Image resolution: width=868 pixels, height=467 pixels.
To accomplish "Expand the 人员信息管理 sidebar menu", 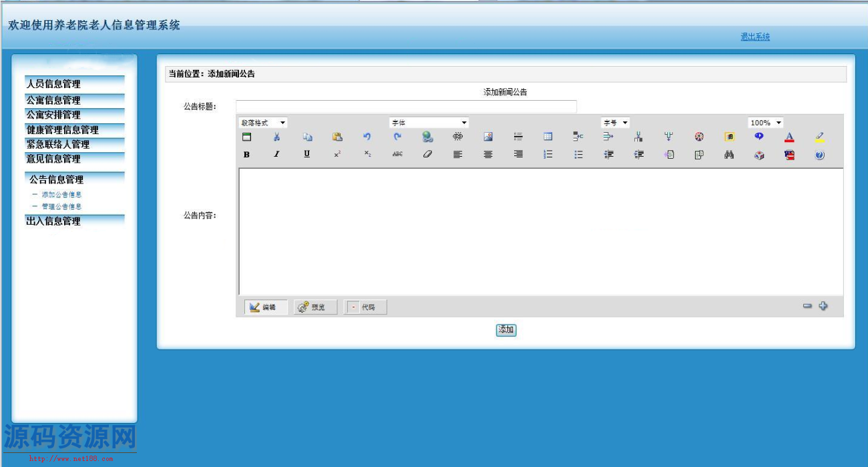I will point(53,84).
